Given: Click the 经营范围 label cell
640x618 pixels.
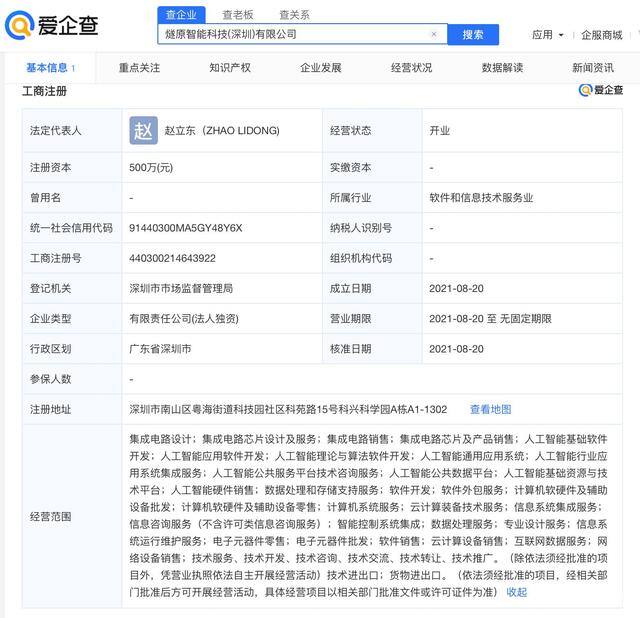Looking at the screenshot, I should point(72,516).
